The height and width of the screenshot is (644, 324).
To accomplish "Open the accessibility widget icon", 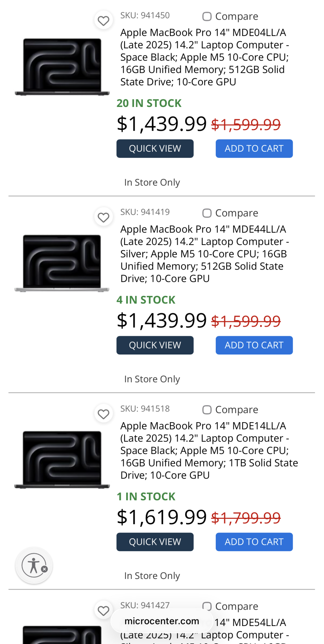I will (x=33, y=565).
